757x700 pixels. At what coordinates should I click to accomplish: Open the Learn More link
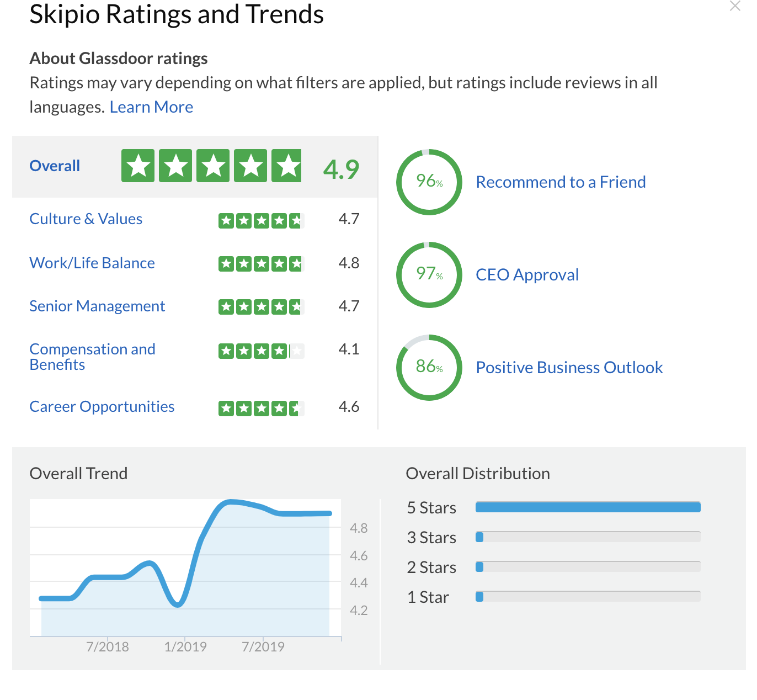click(151, 107)
